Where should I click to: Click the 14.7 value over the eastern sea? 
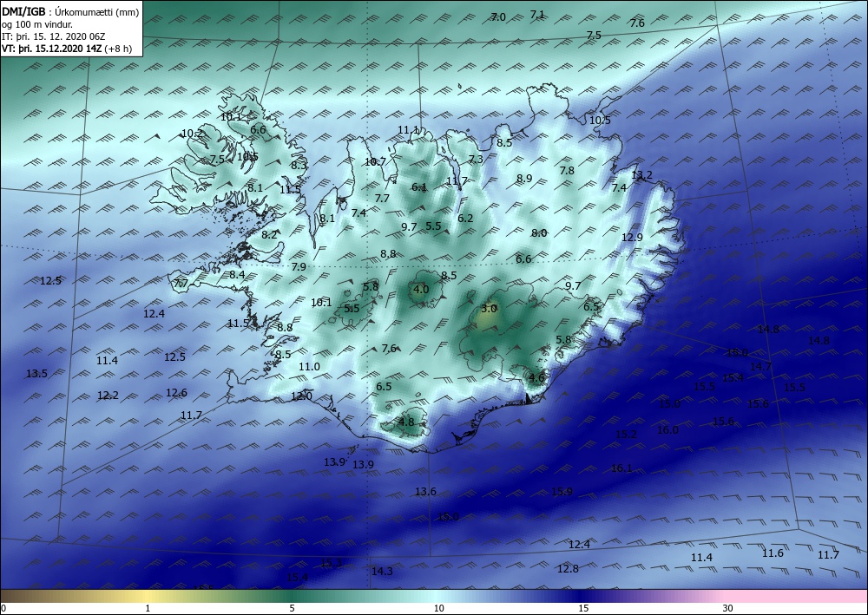[760, 367]
